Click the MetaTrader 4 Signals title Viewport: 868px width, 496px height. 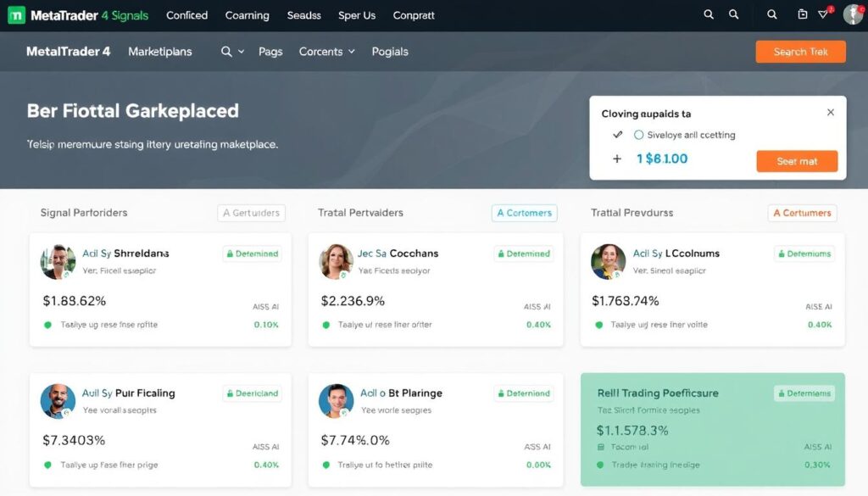89,15
